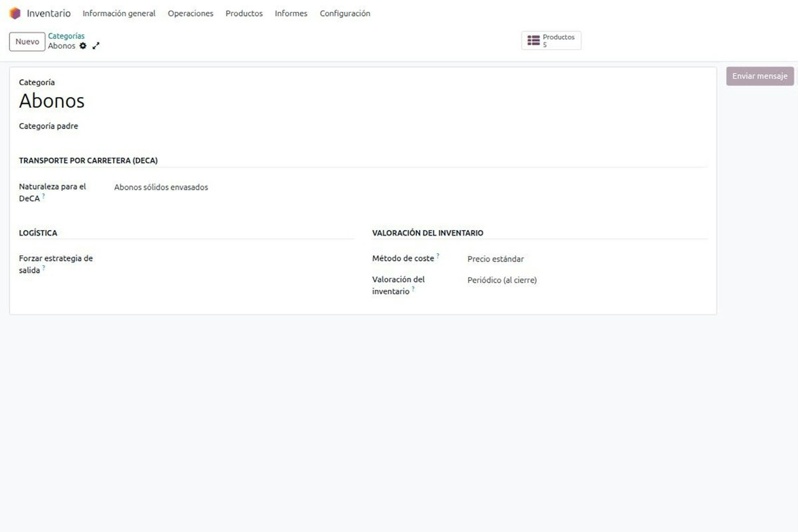This screenshot has height=532, width=798.
Task: Open the Información general menu
Action: pyautogui.click(x=119, y=13)
